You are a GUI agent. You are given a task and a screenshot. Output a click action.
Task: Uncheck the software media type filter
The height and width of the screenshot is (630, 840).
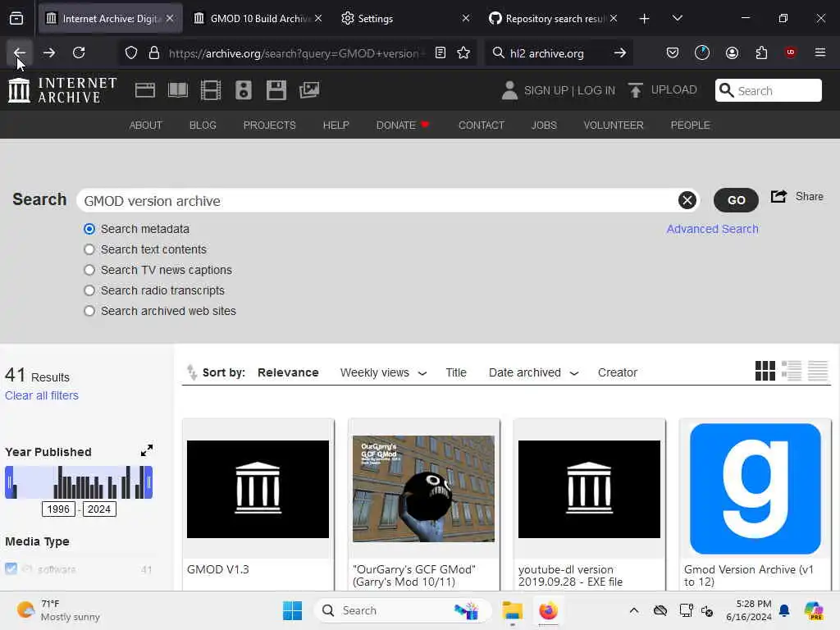11,569
